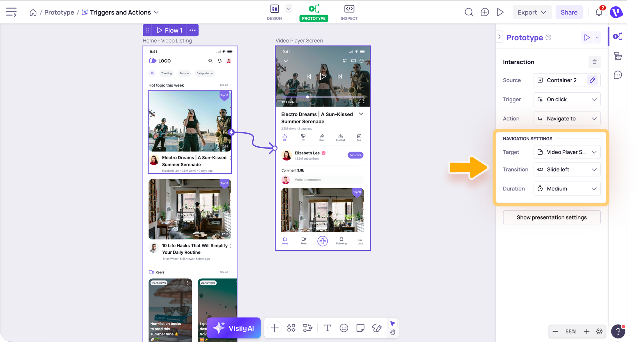
Task: Select prototype icon in right rail
Action: (618, 37)
